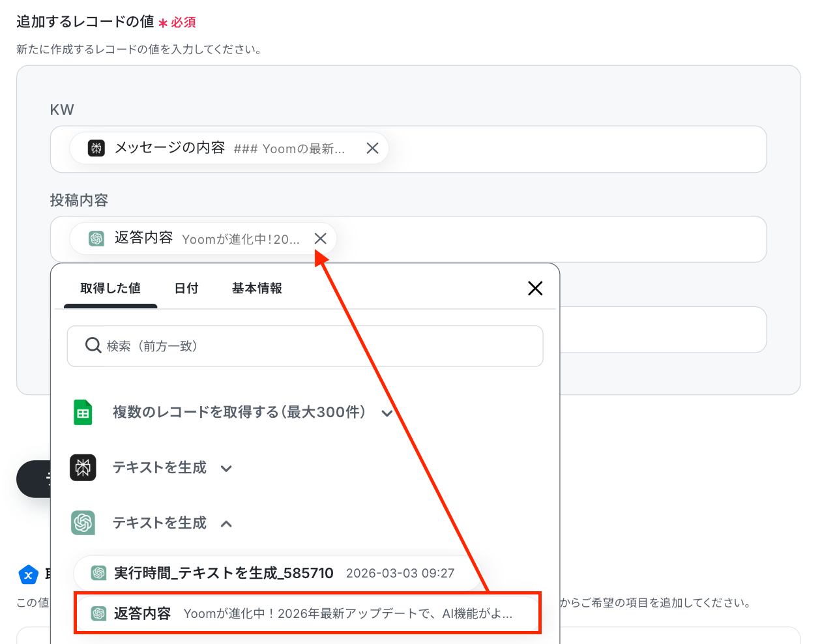Click the ChatGPT icon beside テキストを生成
Viewport: 820px width, 644px height.
[83, 523]
